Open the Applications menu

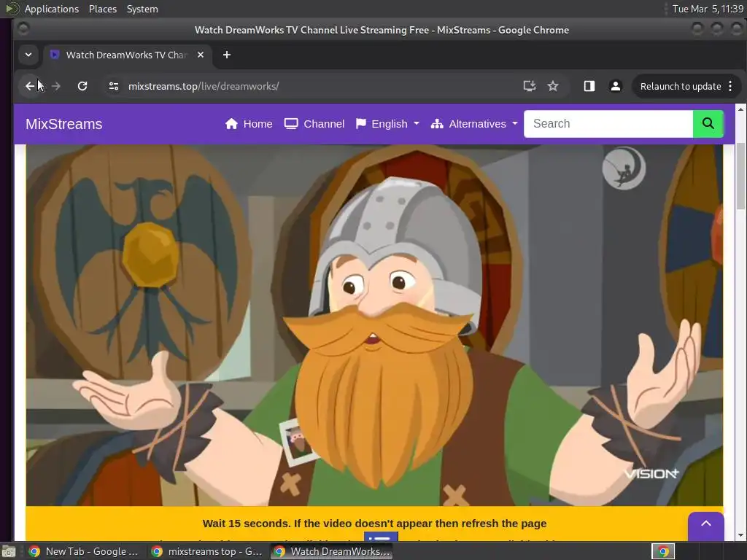52,9
